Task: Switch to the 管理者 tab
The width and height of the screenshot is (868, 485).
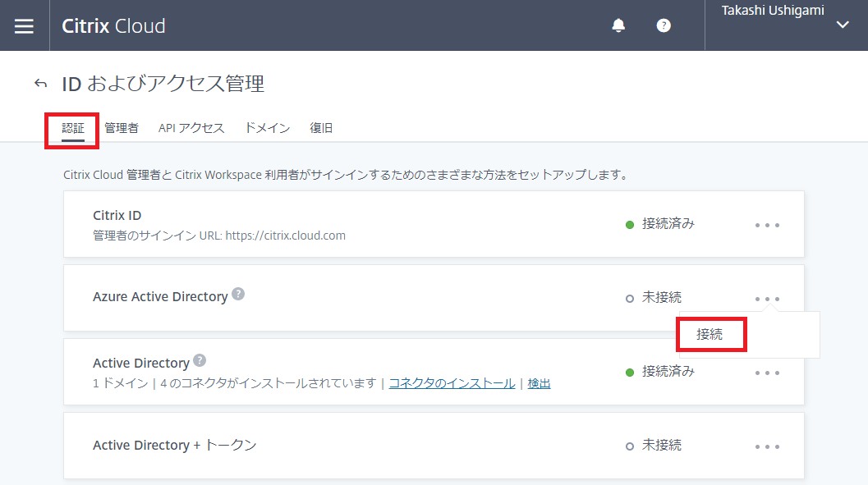Action: pyautogui.click(x=121, y=127)
